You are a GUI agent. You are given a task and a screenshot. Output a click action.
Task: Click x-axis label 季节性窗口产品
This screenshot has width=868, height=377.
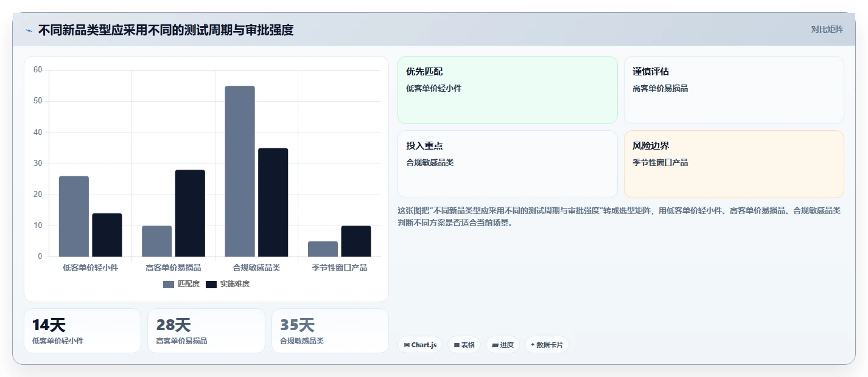pyautogui.click(x=340, y=268)
